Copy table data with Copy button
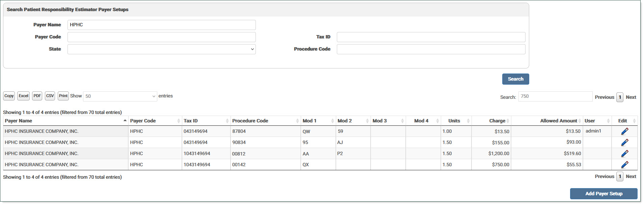This screenshot has width=644, height=205. click(x=9, y=96)
